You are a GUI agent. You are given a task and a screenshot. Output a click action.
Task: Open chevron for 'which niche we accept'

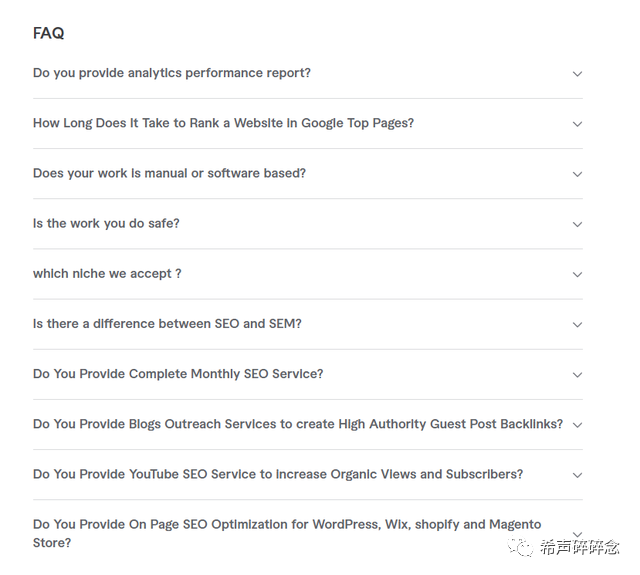pyautogui.click(x=577, y=274)
